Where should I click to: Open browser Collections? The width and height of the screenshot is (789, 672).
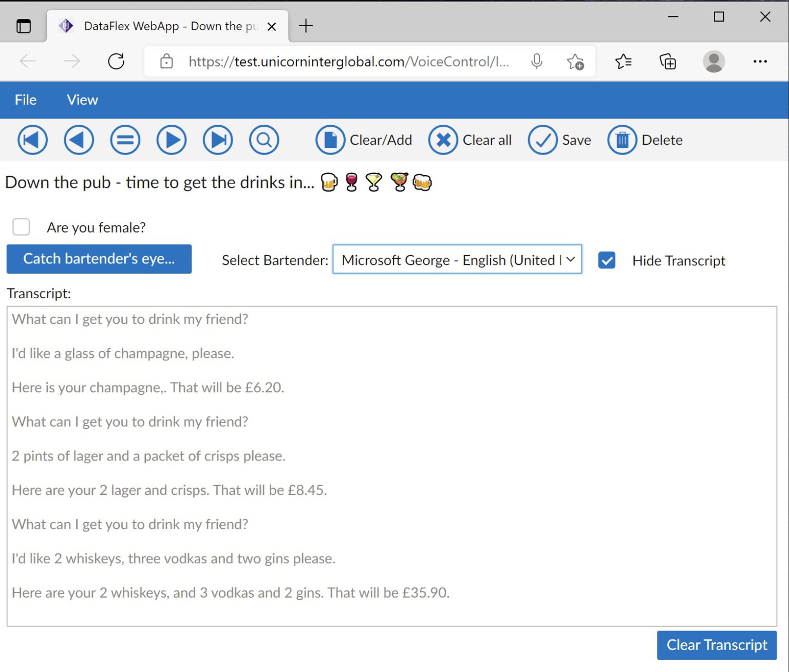(x=668, y=62)
